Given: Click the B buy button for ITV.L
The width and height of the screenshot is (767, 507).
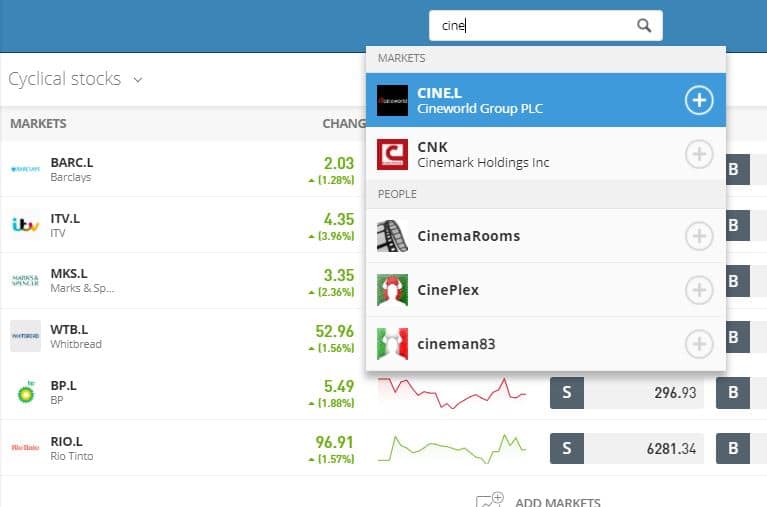Looking at the screenshot, I should pyautogui.click(x=737, y=225).
